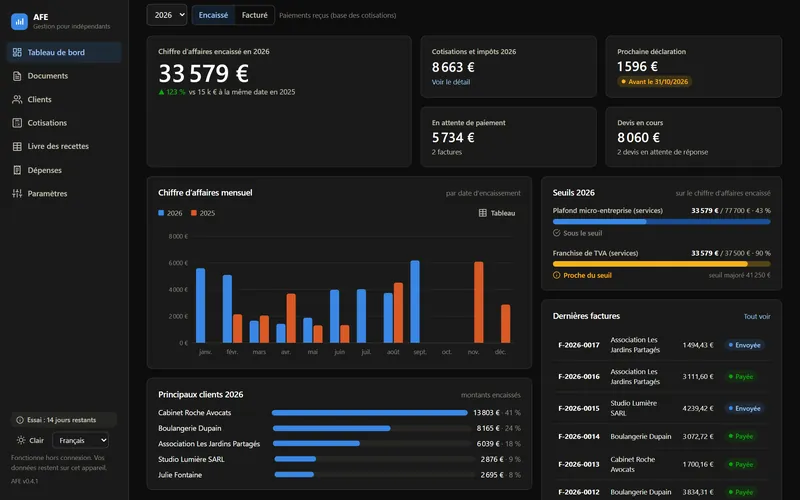Click the sun icon beside Clair
This screenshot has height=500, width=800.
[21, 440]
